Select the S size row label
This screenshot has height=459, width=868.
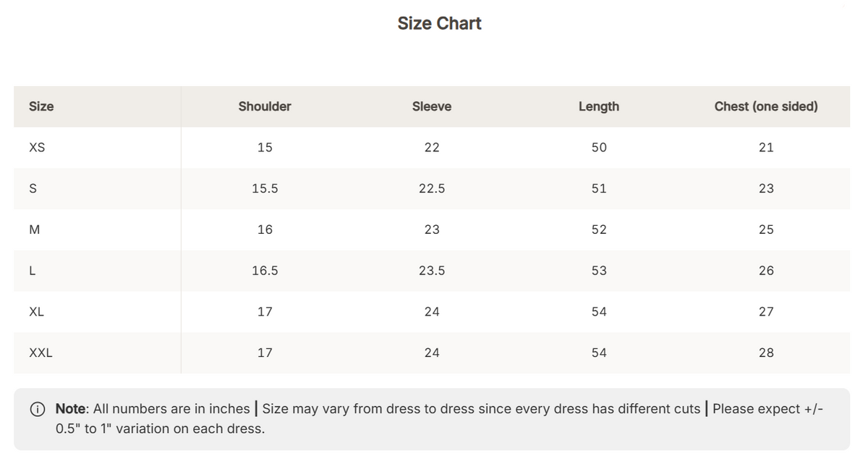pyautogui.click(x=33, y=189)
